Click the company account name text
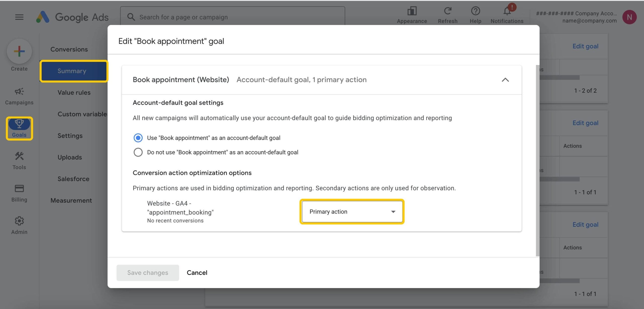Viewport: 644px width, 309px height. (x=576, y=13)
